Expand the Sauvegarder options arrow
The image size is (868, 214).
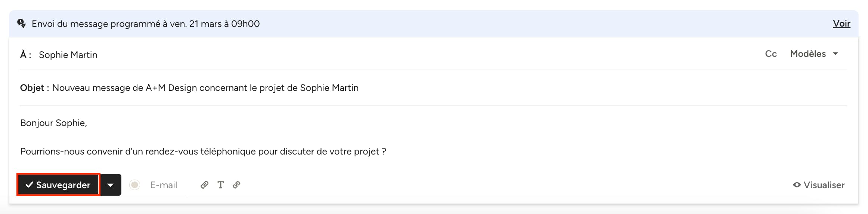tap(111, 185)
